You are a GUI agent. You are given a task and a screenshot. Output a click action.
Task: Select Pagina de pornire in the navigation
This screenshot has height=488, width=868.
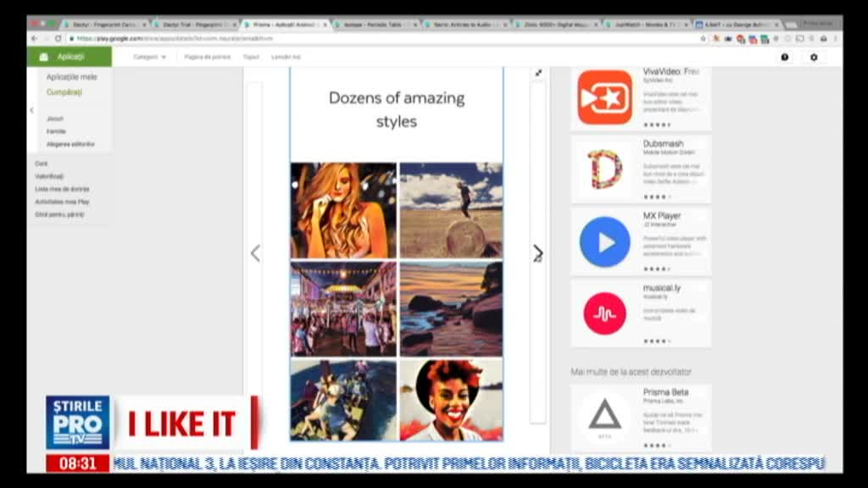tap(206, 56)
